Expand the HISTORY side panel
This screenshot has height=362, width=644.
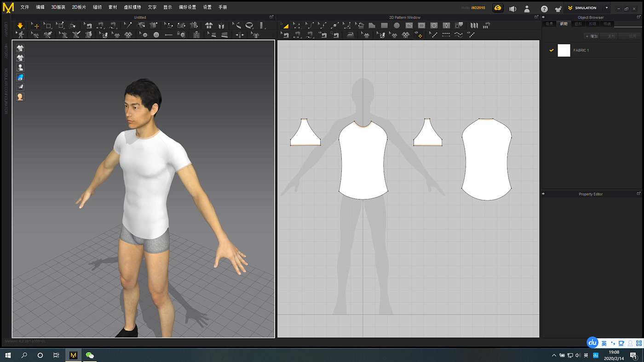6,51
